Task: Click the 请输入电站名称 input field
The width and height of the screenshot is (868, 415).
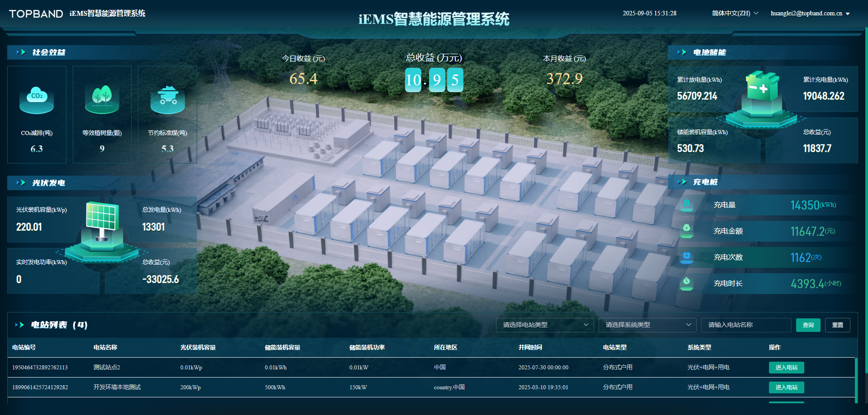Action: pos(746,325)
